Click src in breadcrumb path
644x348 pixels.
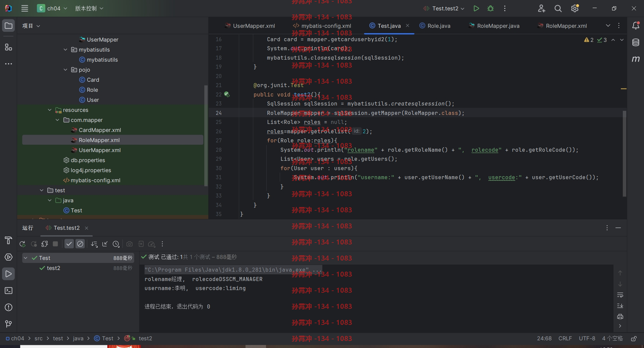click(x=39, y=339)
